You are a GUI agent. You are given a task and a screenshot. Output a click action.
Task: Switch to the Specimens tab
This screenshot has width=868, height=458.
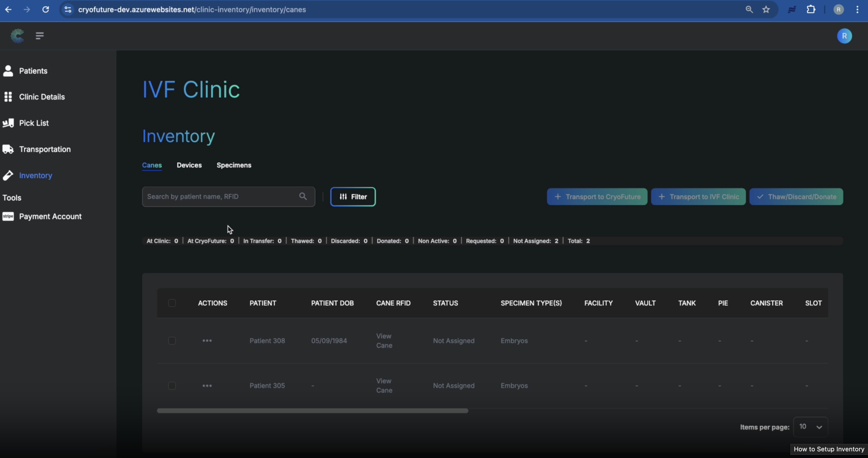click(x=234, y=165)
